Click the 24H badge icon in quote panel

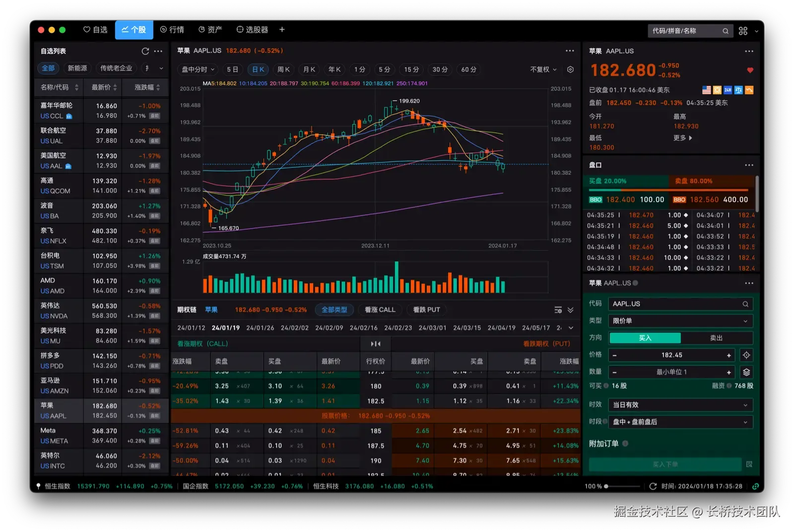(728, 90)
